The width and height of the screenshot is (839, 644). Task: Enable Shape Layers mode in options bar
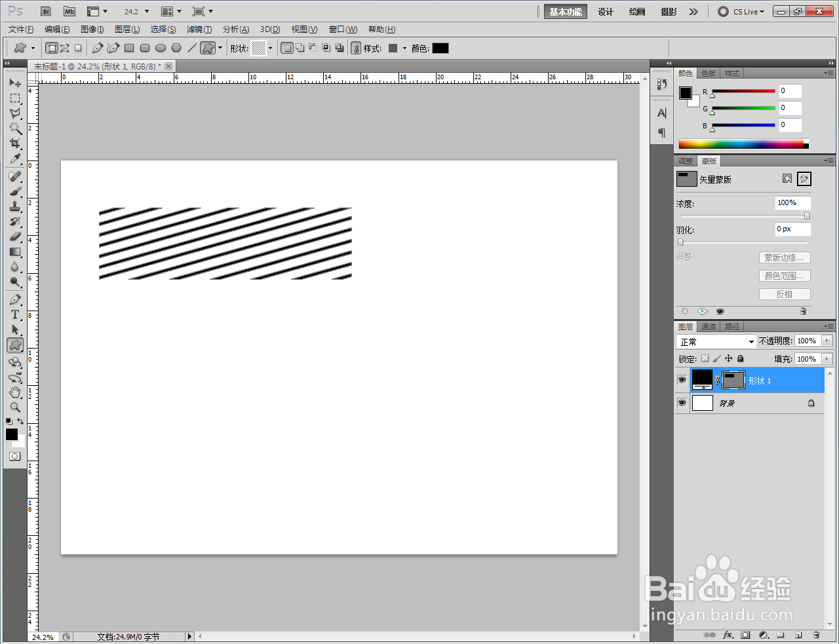(52, 48)
